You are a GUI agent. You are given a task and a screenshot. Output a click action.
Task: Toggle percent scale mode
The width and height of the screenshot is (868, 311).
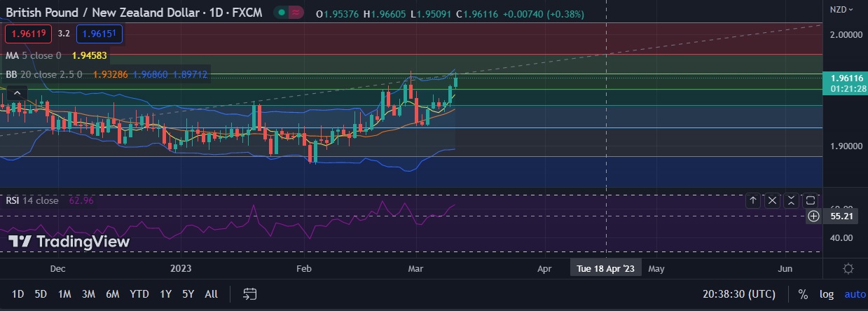(803, 294)
